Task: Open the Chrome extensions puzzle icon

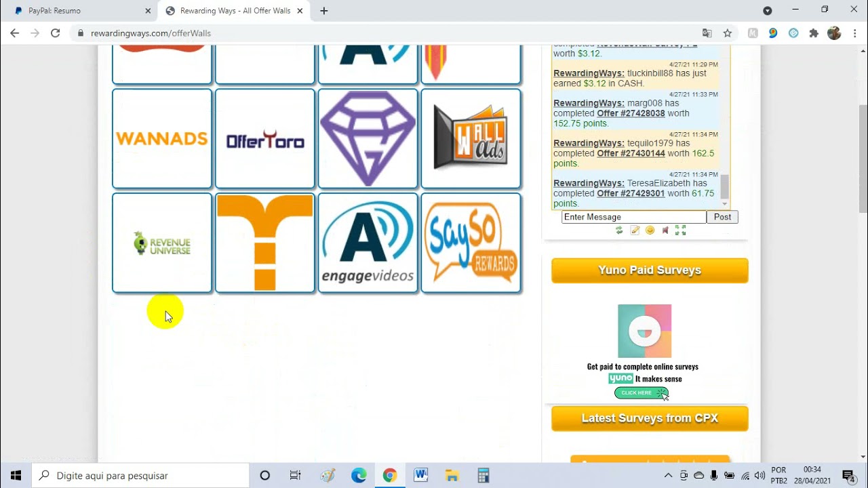Action: 814,33
